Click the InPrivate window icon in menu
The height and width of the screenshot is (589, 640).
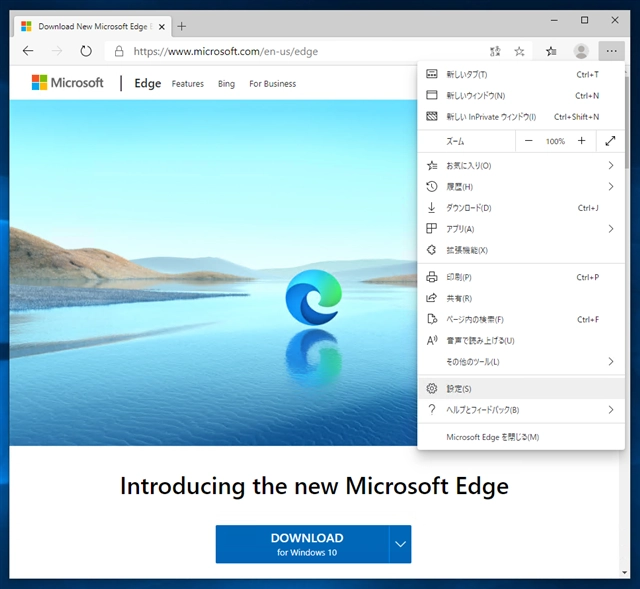431,116
